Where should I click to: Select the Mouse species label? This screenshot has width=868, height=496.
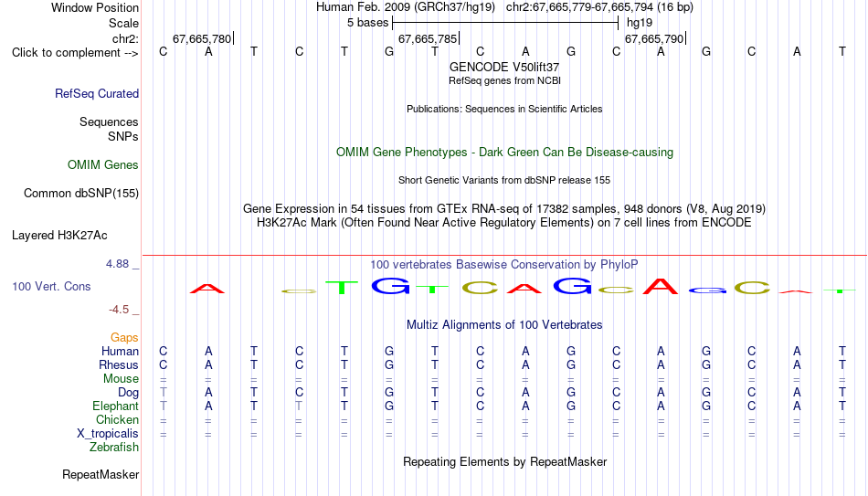(121, 379)
